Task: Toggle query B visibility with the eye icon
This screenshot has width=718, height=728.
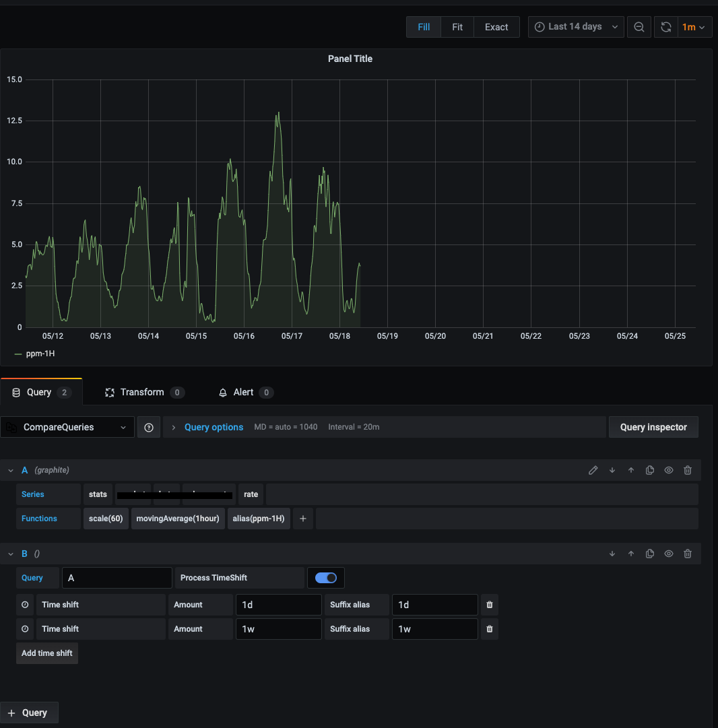Action: 668,554
